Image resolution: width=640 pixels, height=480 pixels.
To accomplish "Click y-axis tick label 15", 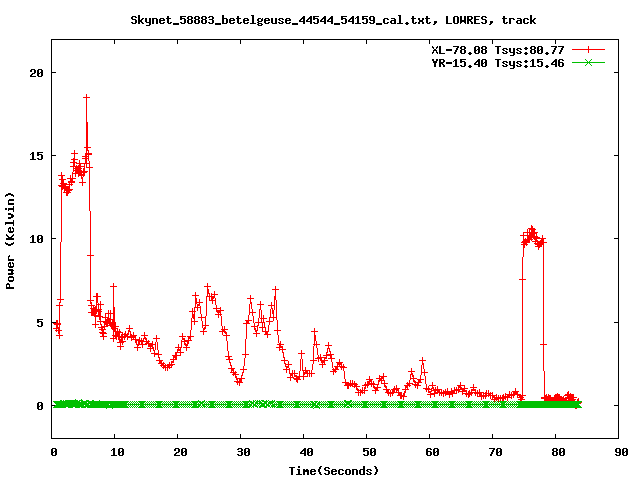I will pos(36,156).
